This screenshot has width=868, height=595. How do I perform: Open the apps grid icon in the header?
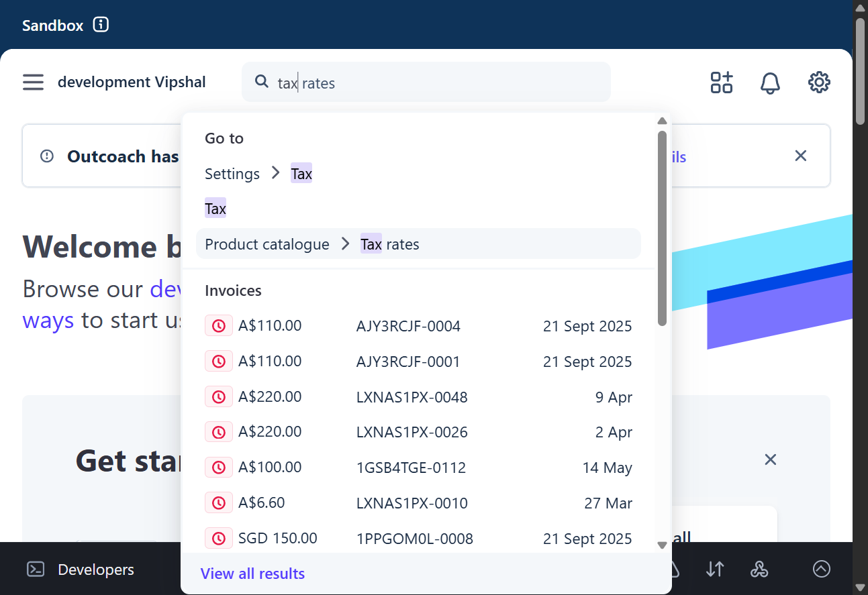(x=722, y=83)
